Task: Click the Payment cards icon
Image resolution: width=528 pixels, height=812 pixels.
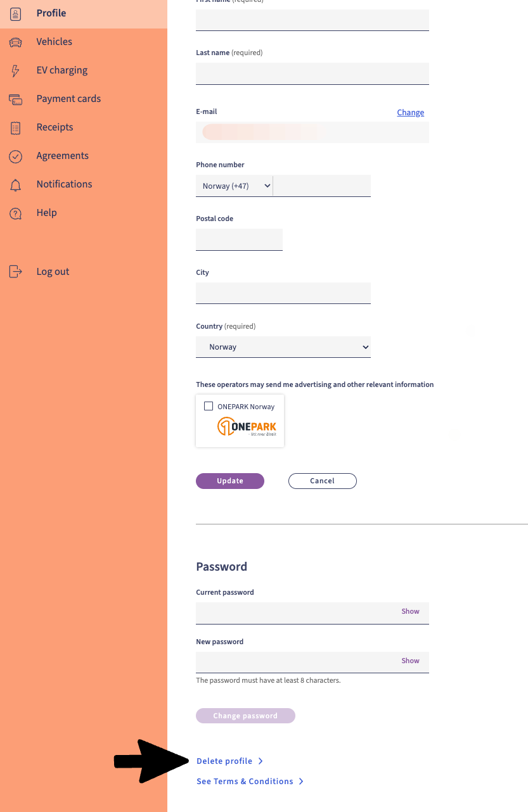Action: click(x=16, y=99)
